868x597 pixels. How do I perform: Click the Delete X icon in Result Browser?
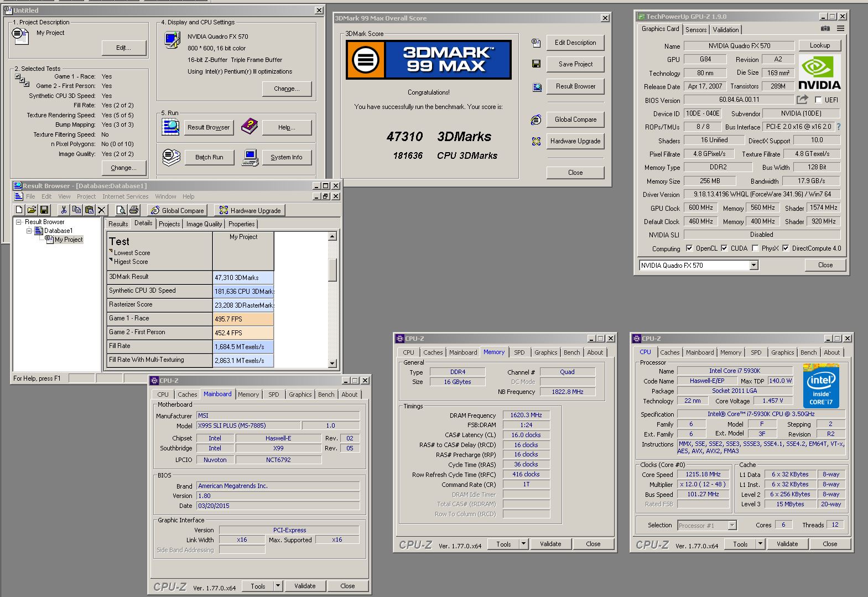pos(102,210)
